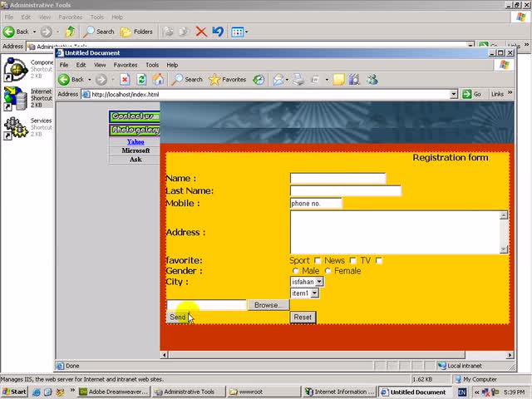Click the Up folder icon in Administrative Tools
The height and width of the screenshot is (399, 532).
coord(70,32)
